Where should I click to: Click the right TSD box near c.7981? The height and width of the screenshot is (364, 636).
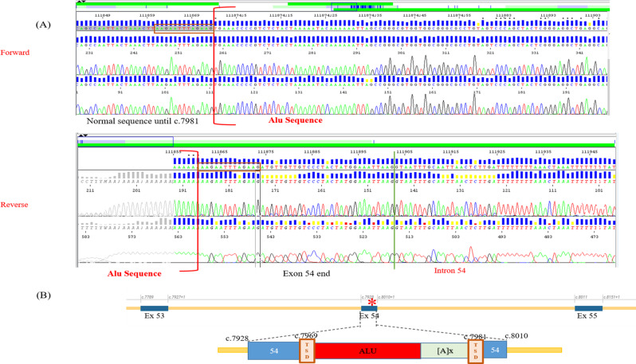(x=476, y=350)
